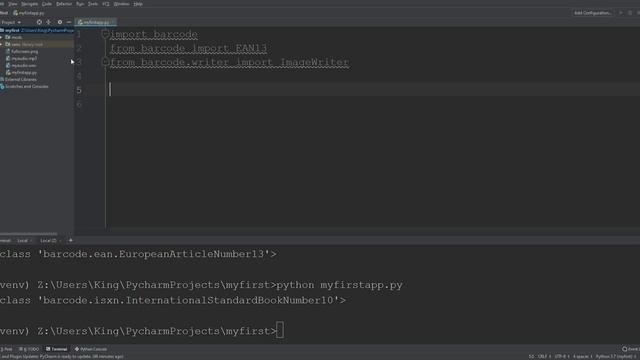Select the Local (2) terminal tab

[x=50, y=240]
